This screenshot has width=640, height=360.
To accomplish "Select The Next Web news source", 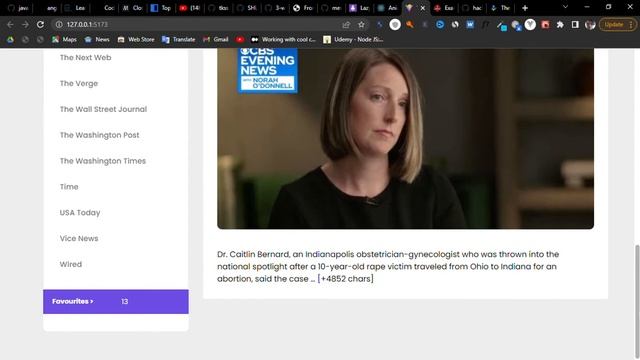I will 85,58.
